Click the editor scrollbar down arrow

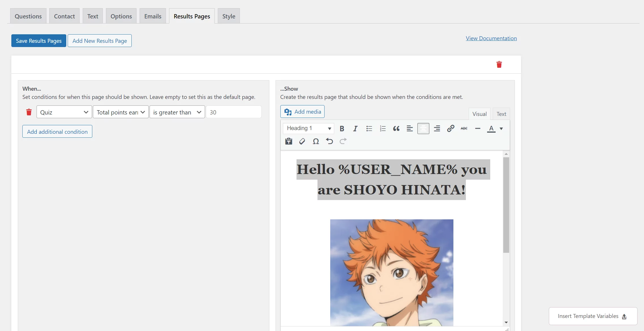point(506,322)
